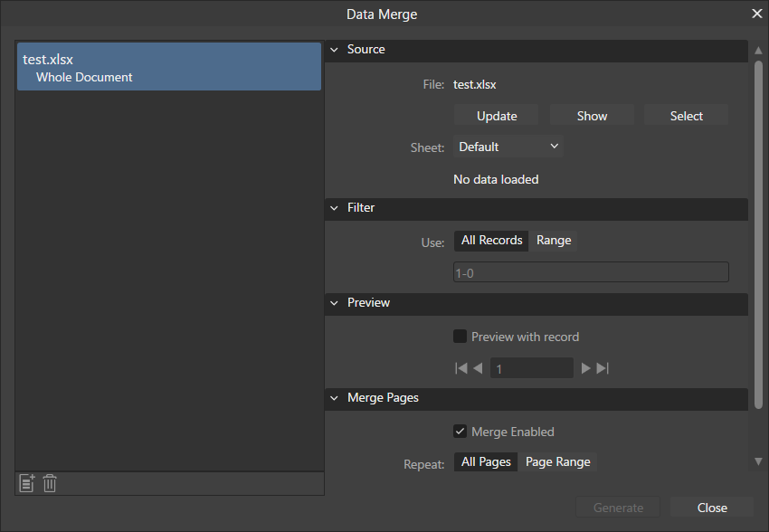Screen dimensions: 769x532
Task: Select All Records filter option
Action: tap(491, 241)
